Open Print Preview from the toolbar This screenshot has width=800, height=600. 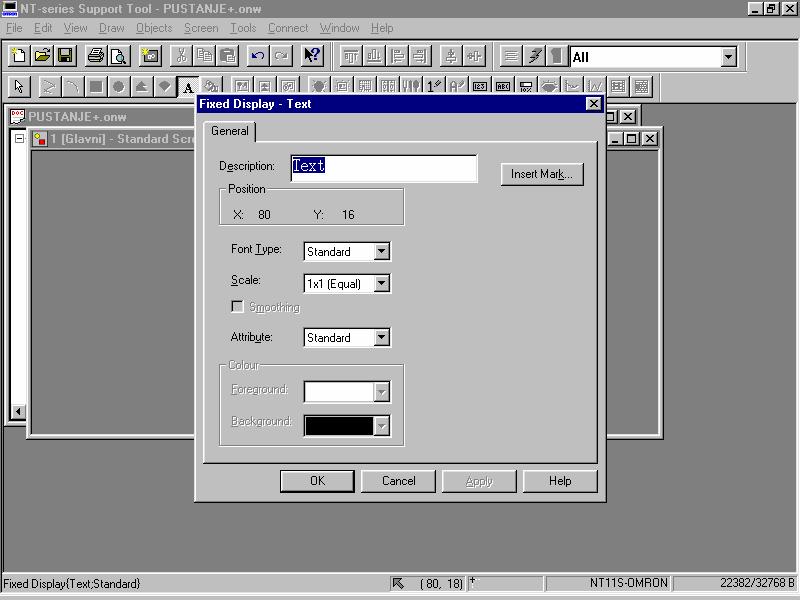(x=119, y=56)
